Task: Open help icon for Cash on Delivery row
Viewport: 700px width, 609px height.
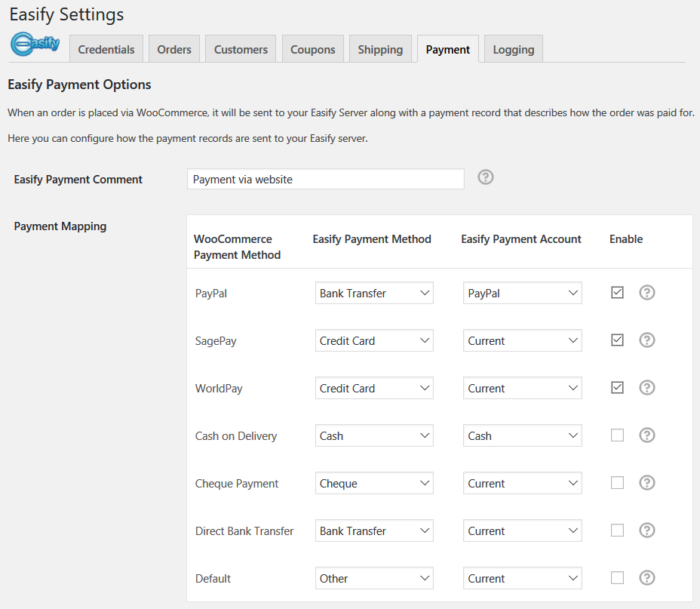Action: coord(647,435)
